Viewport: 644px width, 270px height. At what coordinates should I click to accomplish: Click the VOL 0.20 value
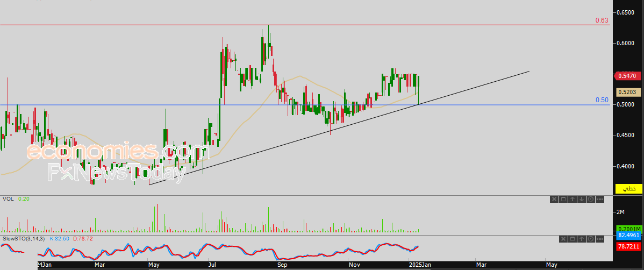24,199
